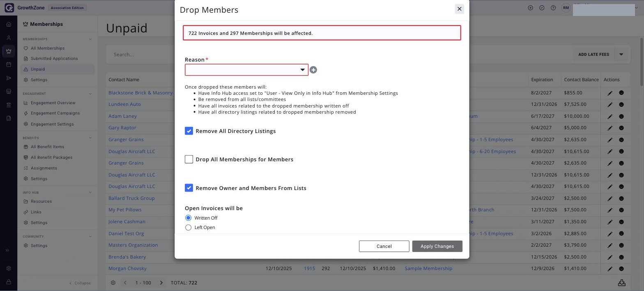Open Engagement Overview in sidebar
Image resolution: width=644 pixels, height=291 pixels.
tap(53, 103)
